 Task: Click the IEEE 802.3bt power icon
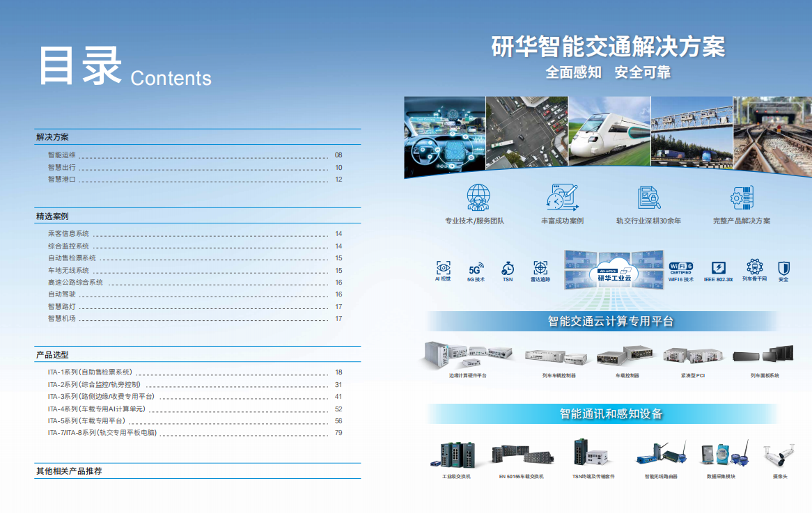718,267
